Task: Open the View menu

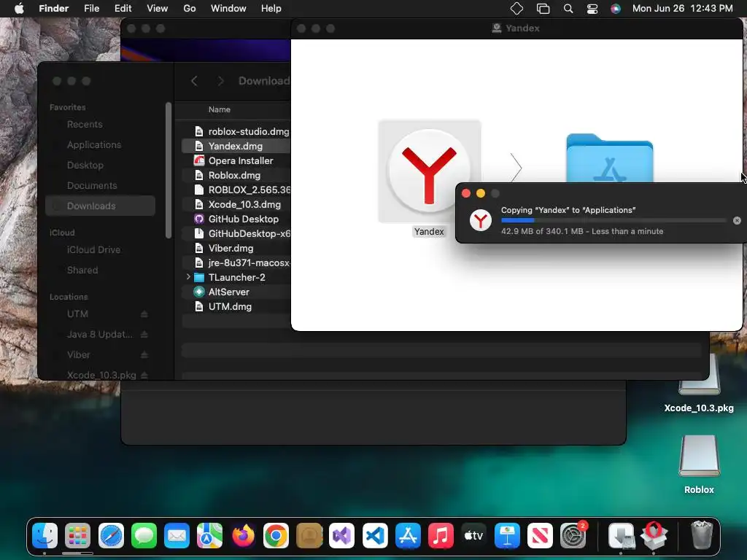Action: pos(158,9)
